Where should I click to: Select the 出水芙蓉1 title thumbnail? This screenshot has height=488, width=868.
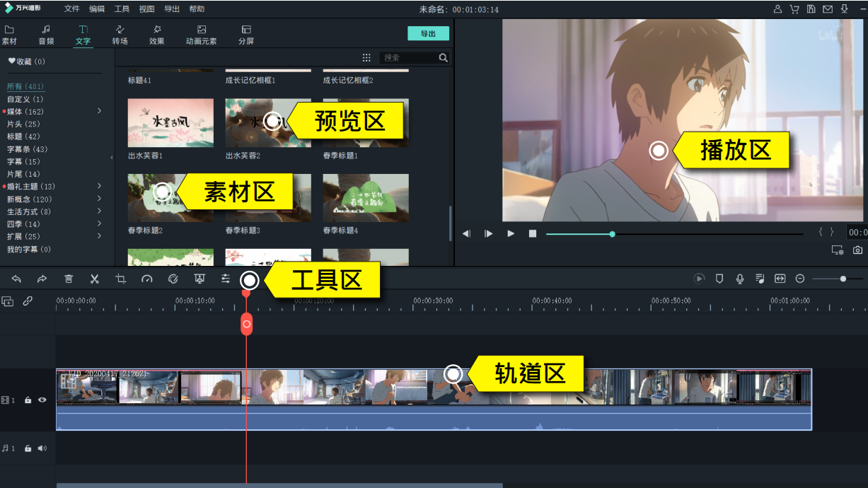tap(170, 123)
